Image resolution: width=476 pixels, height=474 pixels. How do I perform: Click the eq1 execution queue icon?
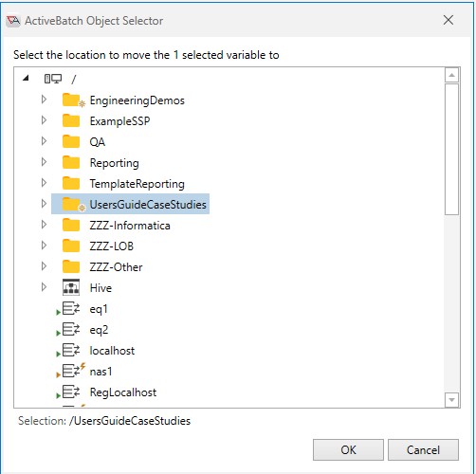(71, 308)
